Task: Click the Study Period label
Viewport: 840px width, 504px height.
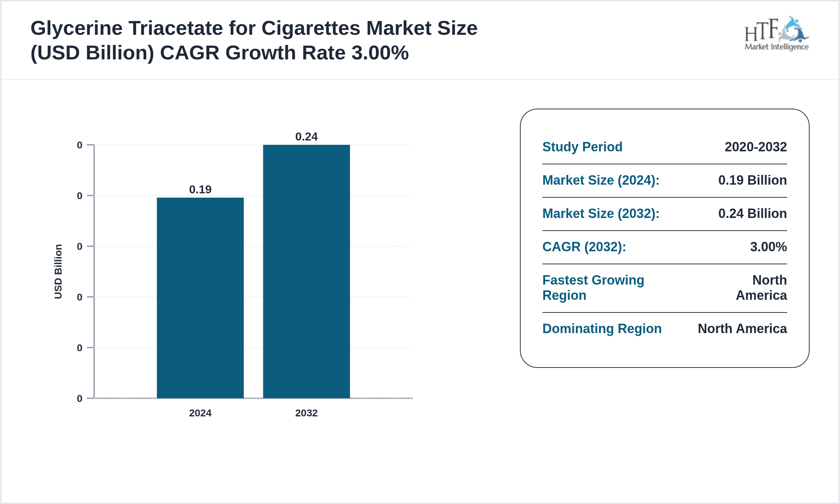Action: coord(582,147)
